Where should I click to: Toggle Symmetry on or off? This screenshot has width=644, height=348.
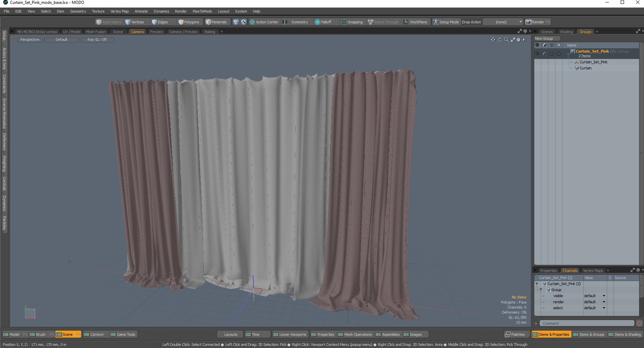pos(295,22)
